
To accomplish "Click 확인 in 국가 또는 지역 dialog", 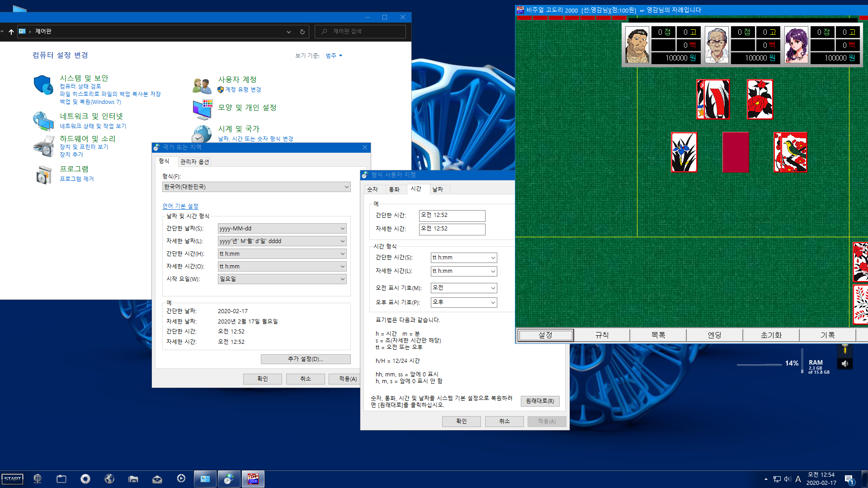I will point(263,379).
